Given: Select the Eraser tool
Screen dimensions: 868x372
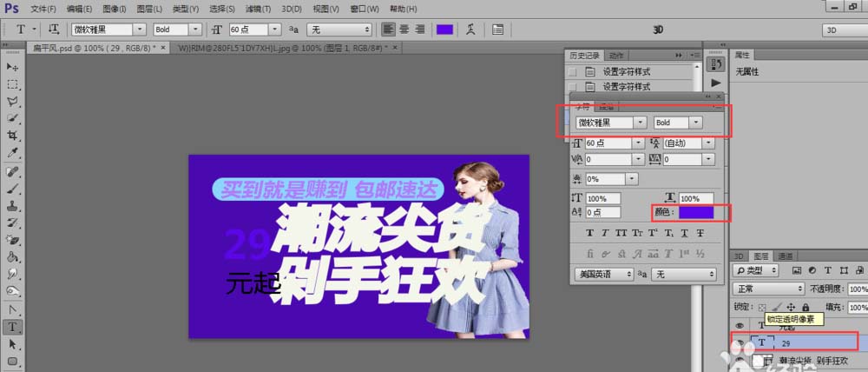Looking at the screenshot, I should coord(13,240).
